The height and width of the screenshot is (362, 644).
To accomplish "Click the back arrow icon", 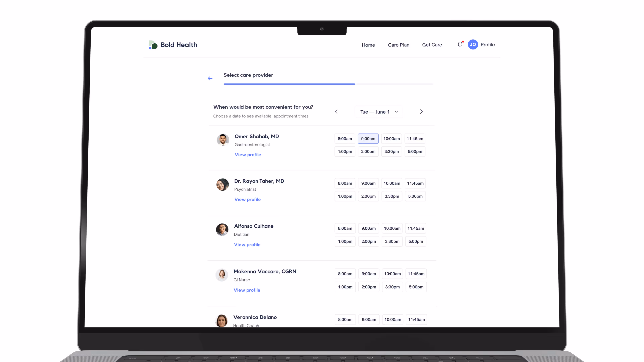I will tap(210, 78).
